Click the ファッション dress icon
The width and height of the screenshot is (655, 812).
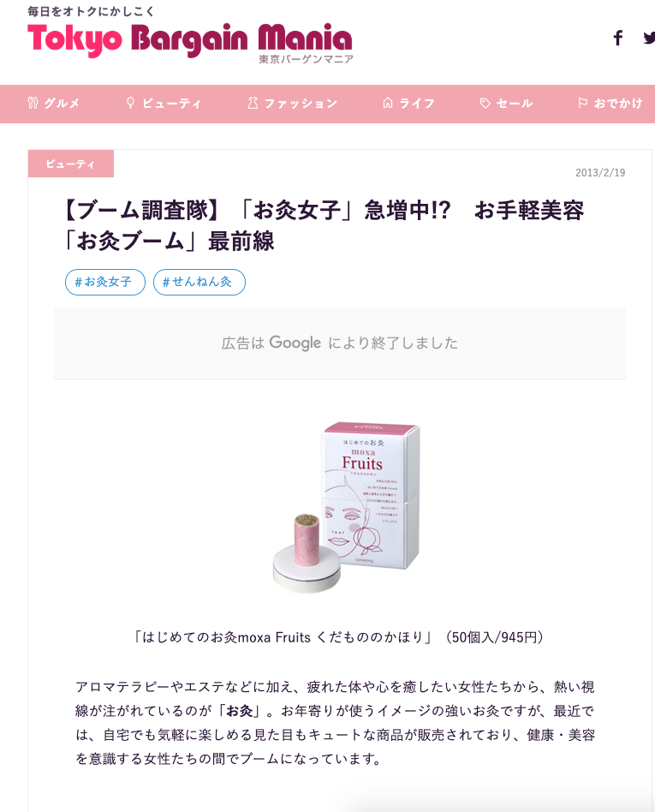253,103
